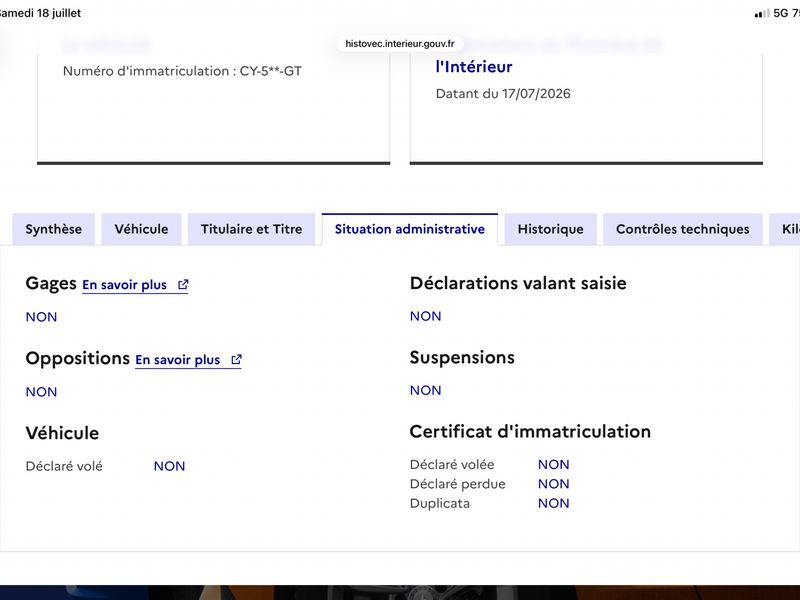Click the Suspensions heading
The width and height of the screenshot is (800, 600).
[x=462, y=358]
